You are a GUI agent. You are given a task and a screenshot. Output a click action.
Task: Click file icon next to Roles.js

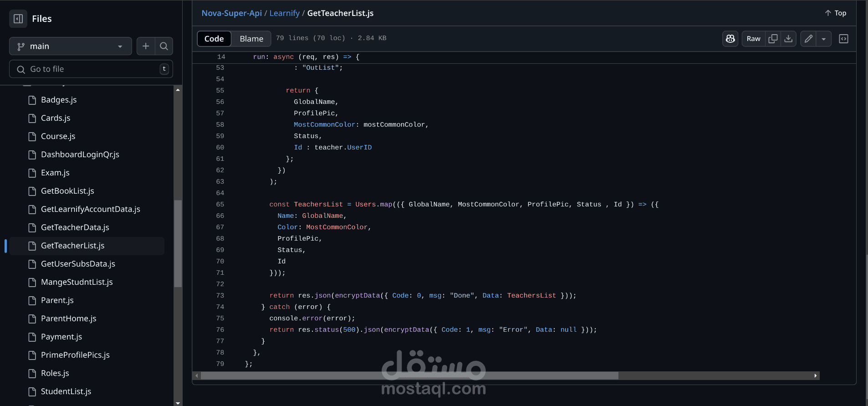32,373
